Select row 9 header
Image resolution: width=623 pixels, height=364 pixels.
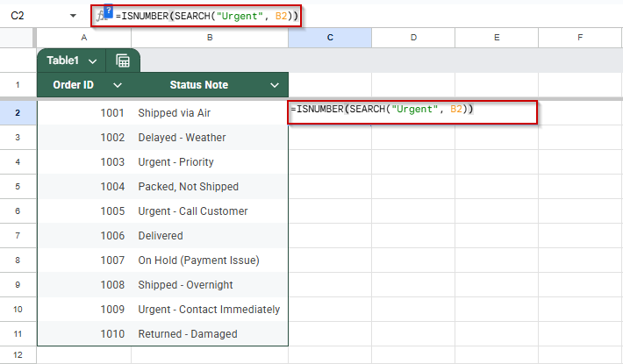18,285
